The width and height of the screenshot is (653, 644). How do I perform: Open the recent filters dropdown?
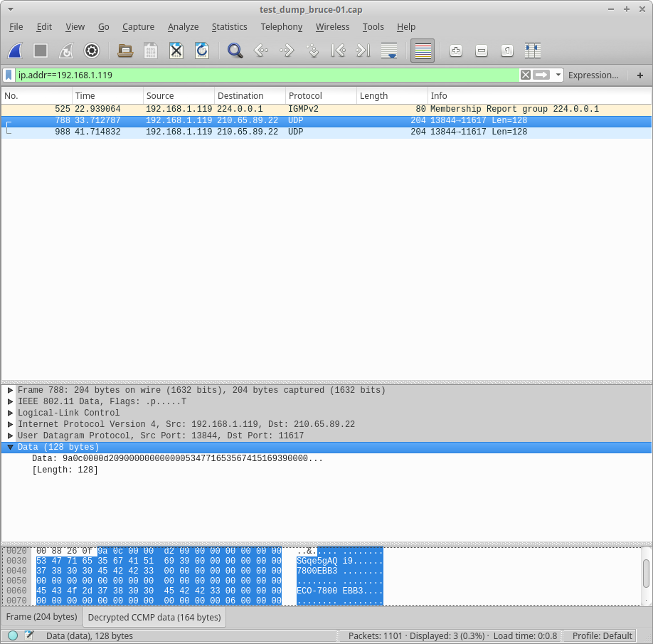[x=558, y=75]
